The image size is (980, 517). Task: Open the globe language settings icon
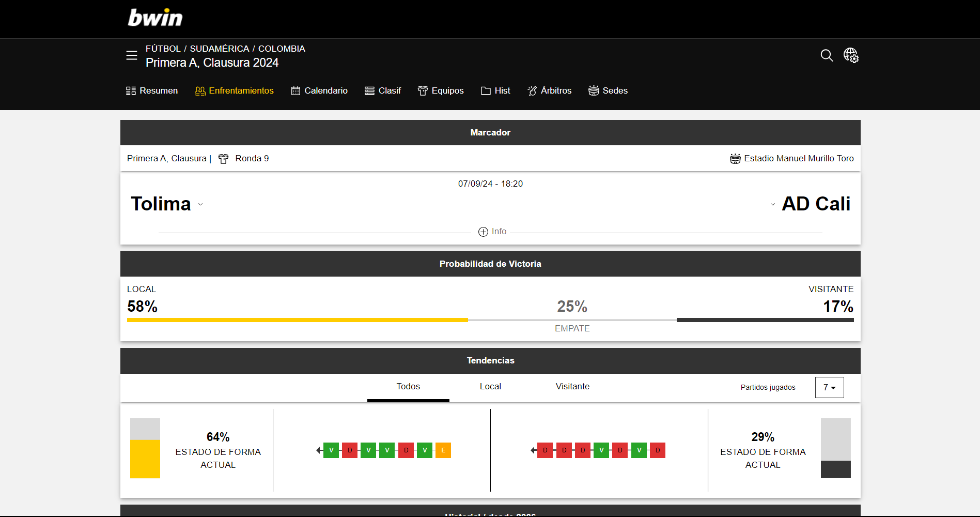coord(851,55)
